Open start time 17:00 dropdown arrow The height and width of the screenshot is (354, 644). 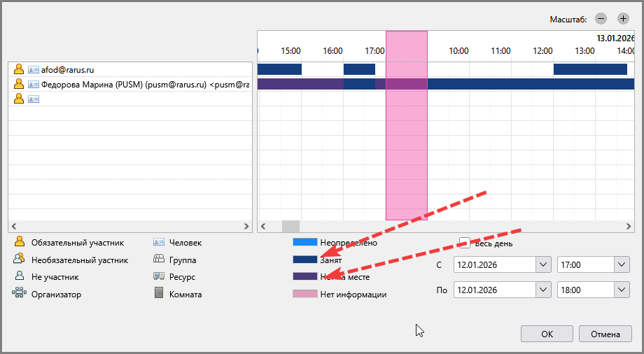[x=622, y=264]
